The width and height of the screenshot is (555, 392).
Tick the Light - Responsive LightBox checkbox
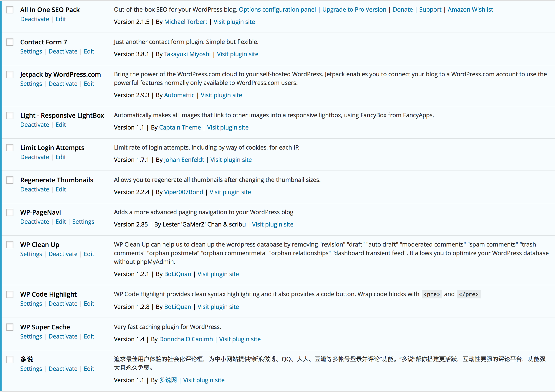coord(10,115)
